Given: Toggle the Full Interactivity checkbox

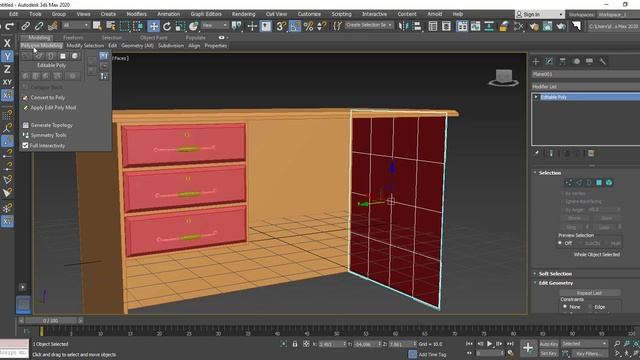Looking at the screenshot, I should tap(25, 146).
